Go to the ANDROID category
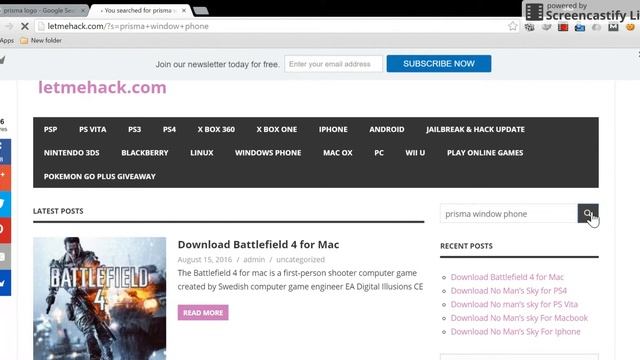Image resolution: width=640 pixels, height=360 pixels. pyautogui.click(x=387, y=129)
